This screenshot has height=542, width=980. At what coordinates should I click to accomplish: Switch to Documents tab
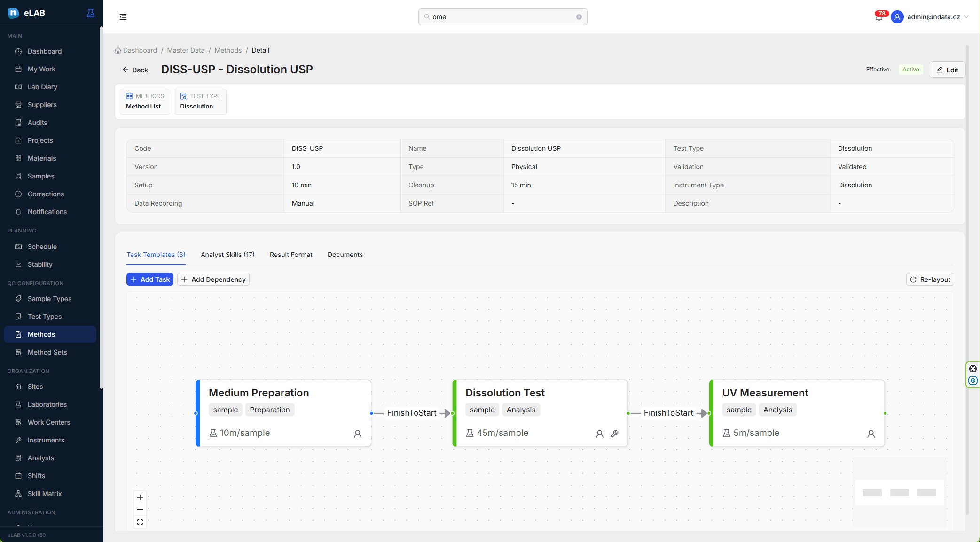[345, 255]
